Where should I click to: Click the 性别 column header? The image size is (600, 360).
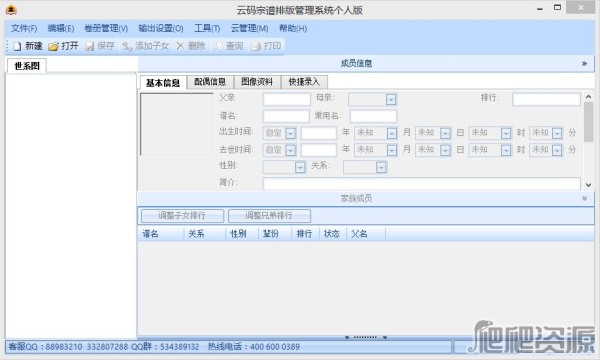(x=242, y=234)
